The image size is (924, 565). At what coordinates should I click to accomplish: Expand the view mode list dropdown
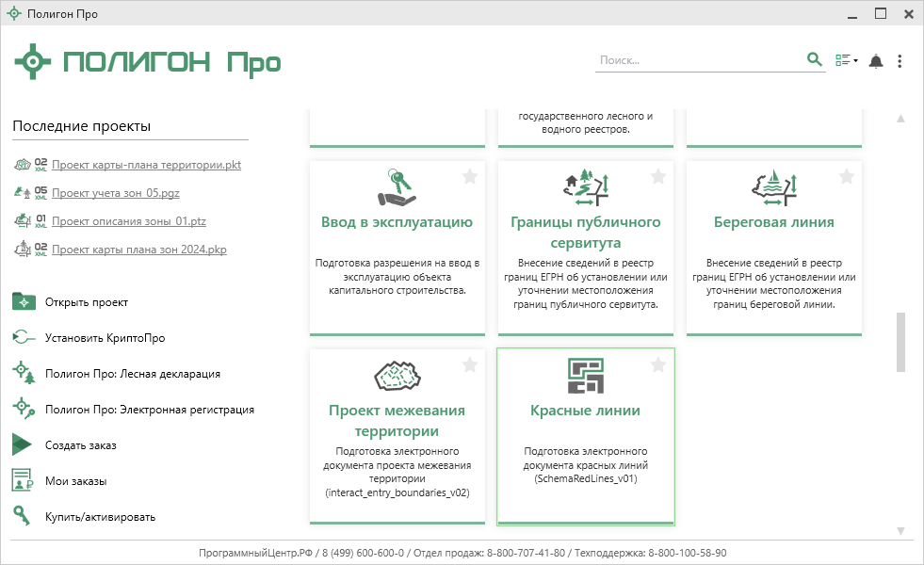pyautogui.click(x=846, y=61)
